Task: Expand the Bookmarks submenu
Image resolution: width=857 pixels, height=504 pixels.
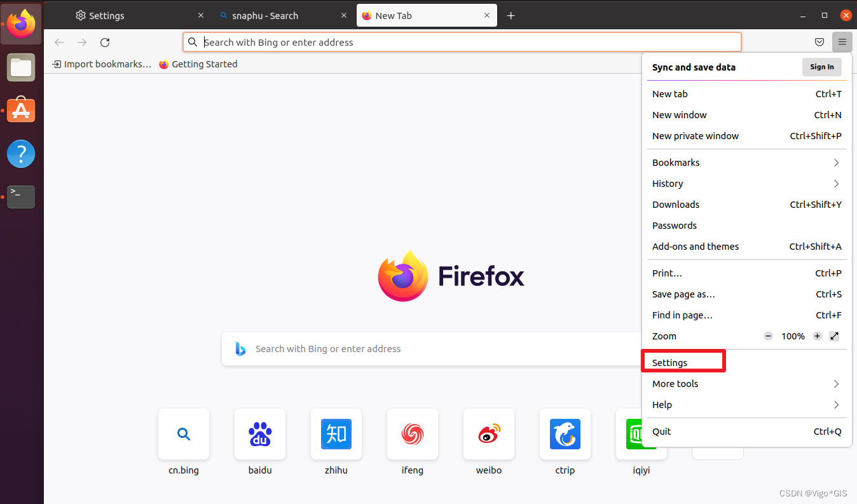Action: 747,163
